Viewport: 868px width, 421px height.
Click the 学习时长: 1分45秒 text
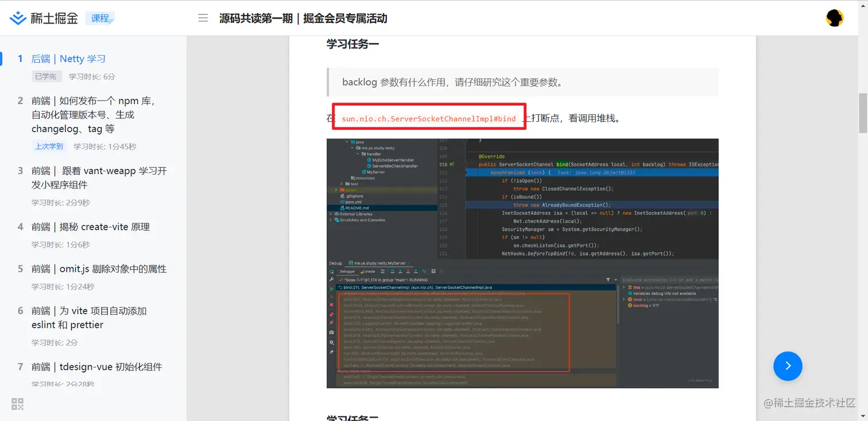tap(105, 146)
